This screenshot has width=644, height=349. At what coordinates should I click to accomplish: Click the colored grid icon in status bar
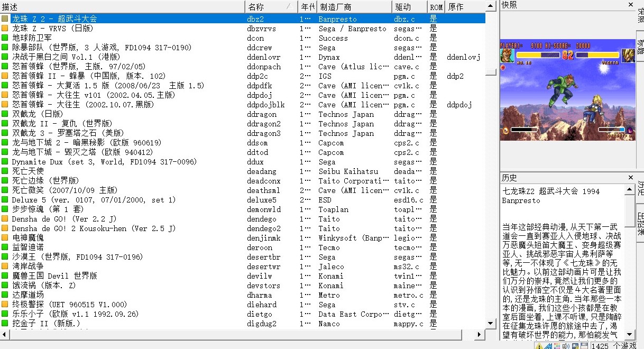[x=557, y=346]
